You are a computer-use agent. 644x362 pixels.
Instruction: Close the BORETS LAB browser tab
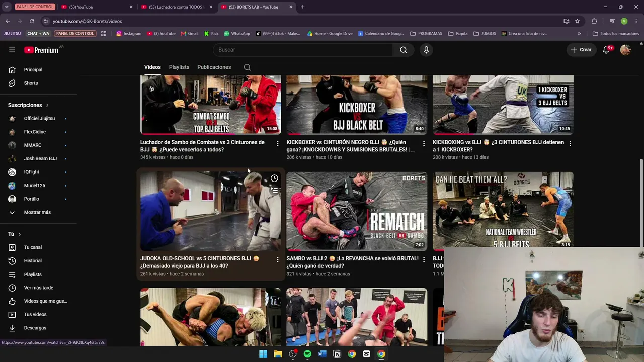290,7
